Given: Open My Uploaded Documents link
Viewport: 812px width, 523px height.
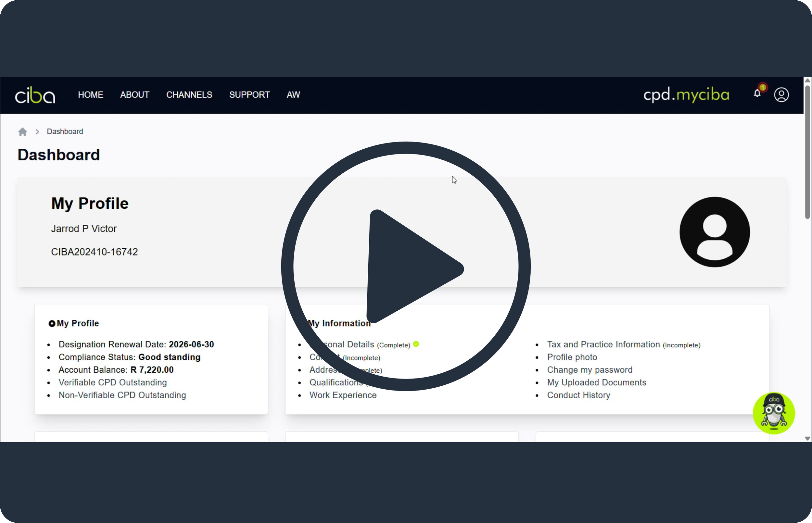Looking at the screenshot, I should coord(596,382).
